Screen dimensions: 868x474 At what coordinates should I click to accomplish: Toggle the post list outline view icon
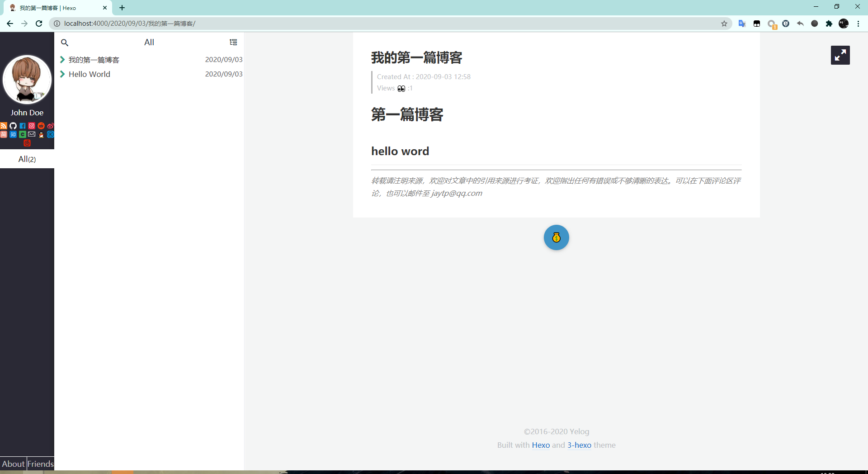pyautogui.click(x=233, y=42)
